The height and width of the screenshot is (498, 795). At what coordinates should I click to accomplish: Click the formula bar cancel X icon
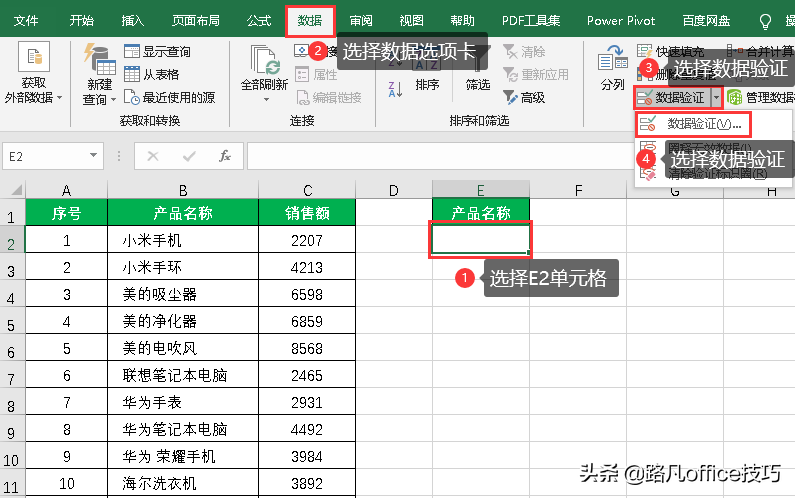coord(153,156)
